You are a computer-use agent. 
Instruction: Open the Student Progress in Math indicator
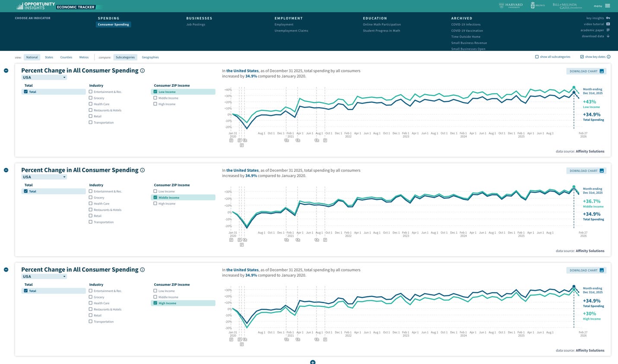click(381, 31)
